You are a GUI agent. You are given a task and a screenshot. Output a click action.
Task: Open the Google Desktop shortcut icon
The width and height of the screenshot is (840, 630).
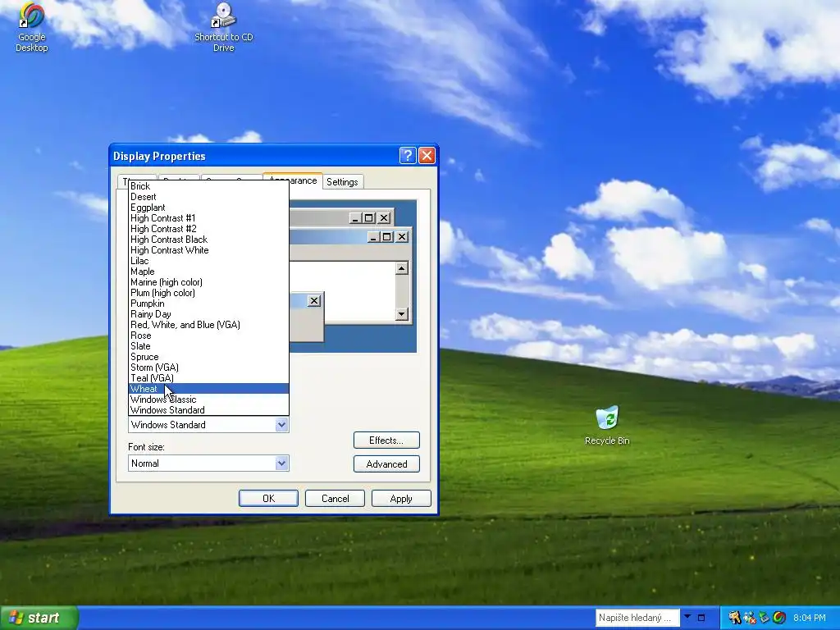point(32,27)
